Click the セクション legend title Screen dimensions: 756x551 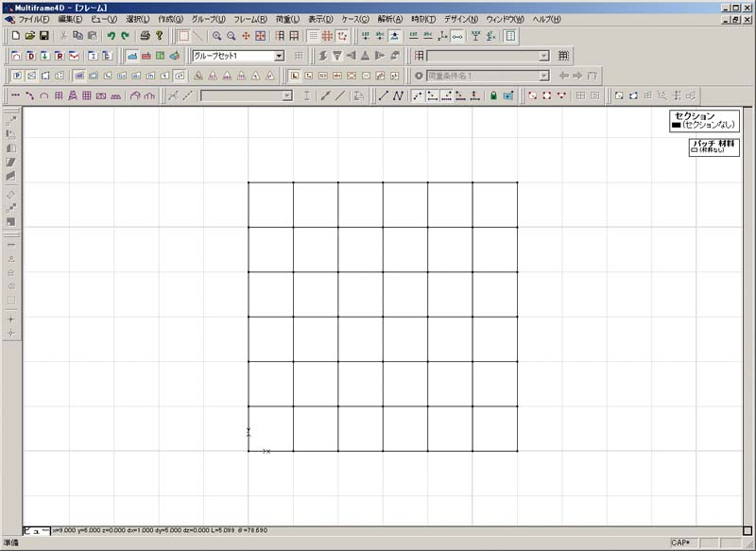695,115
